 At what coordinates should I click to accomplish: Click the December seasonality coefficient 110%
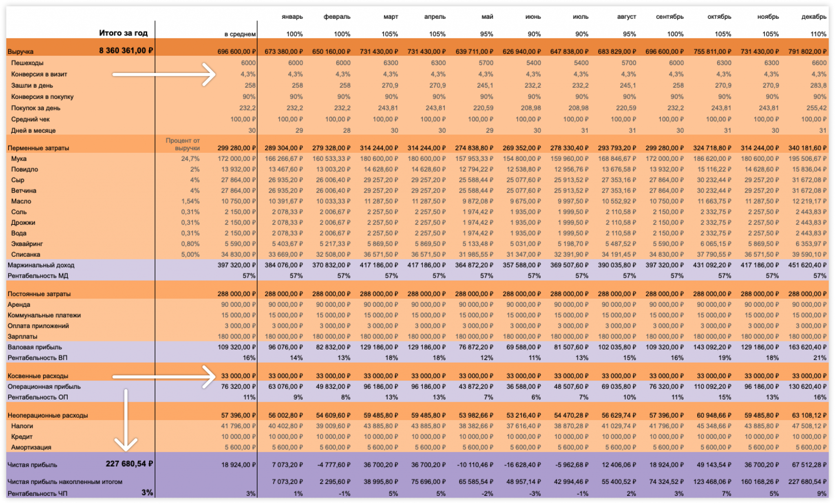click(x=818, y=34)
